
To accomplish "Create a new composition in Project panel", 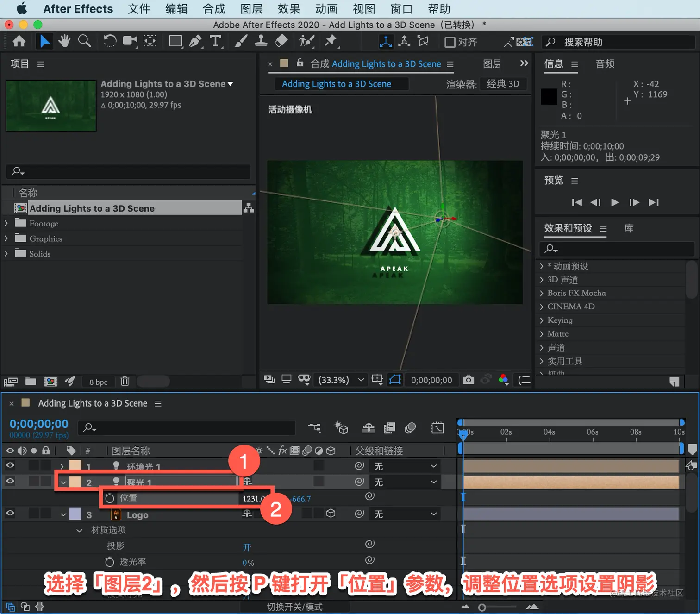I will click(50, 381).
